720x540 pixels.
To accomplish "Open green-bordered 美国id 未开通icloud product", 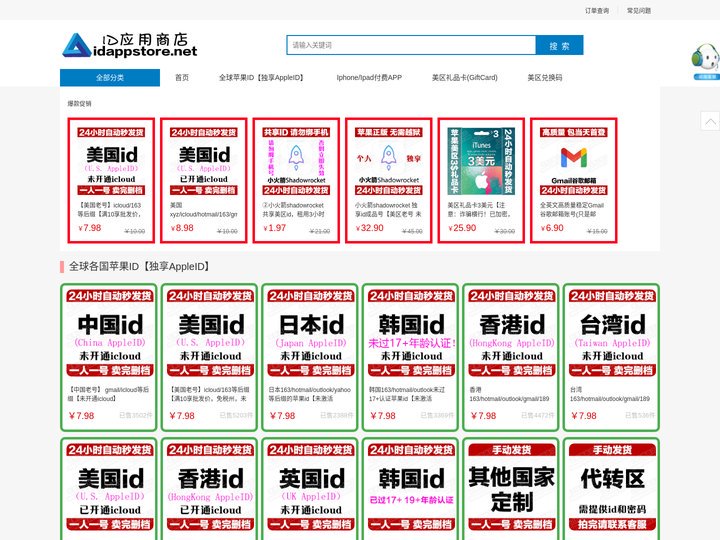I will [x=209, y=357].
